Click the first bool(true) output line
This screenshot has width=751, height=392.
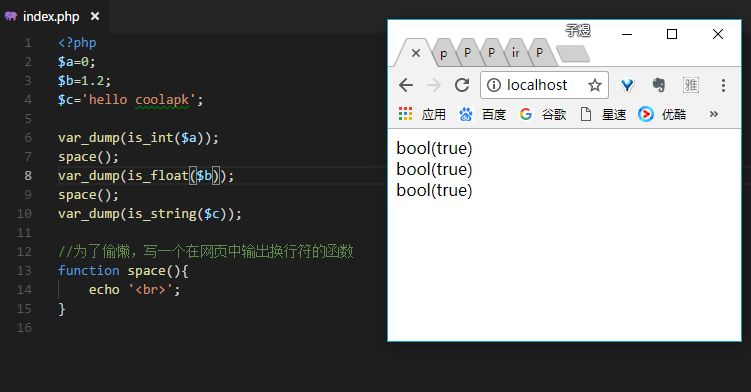(434, 149)
